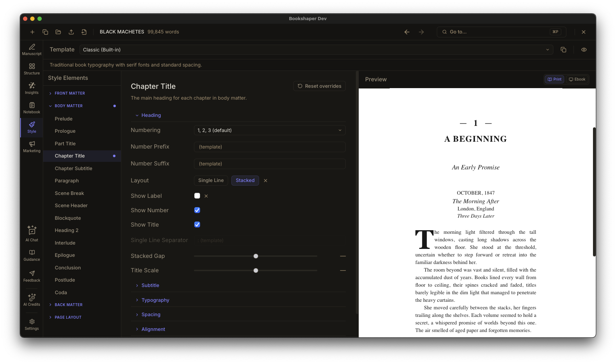The width and height of the screenshot is (616, 364).
Task: Open the Marketing sidebar section
Action: (x=32, y=147)
